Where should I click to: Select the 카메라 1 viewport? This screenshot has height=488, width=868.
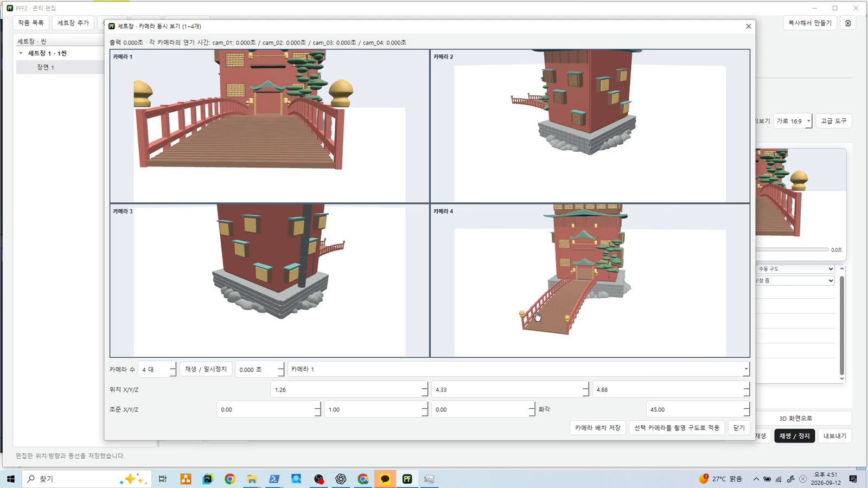(270, 126)
